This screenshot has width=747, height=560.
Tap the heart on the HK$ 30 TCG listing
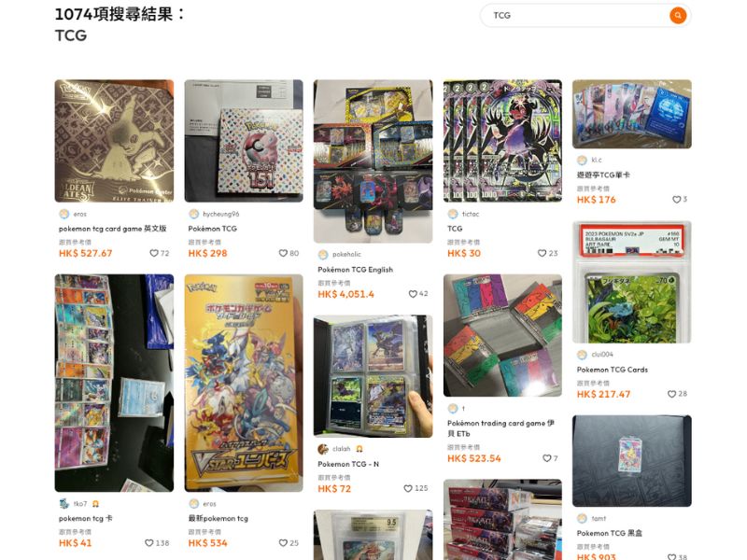pos(542,253)
